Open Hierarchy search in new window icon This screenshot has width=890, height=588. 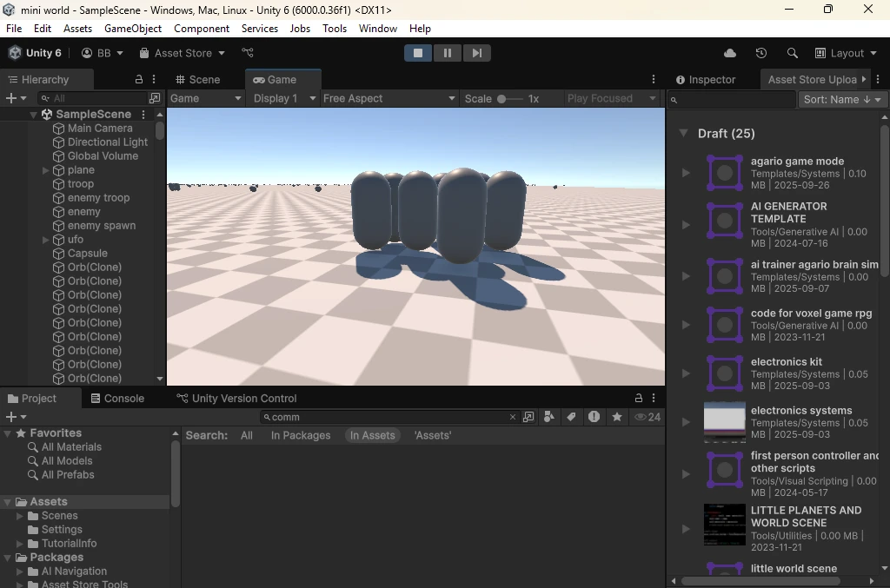[x=155, y=98]
